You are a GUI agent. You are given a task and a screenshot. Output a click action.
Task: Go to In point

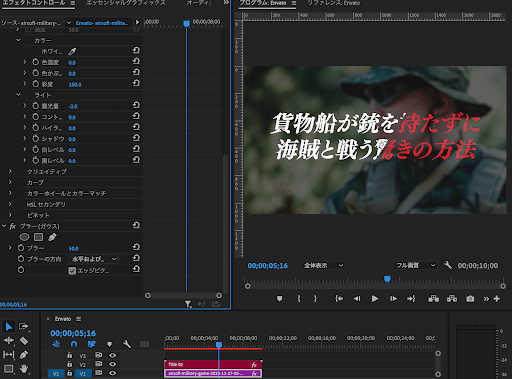(339, 299)
